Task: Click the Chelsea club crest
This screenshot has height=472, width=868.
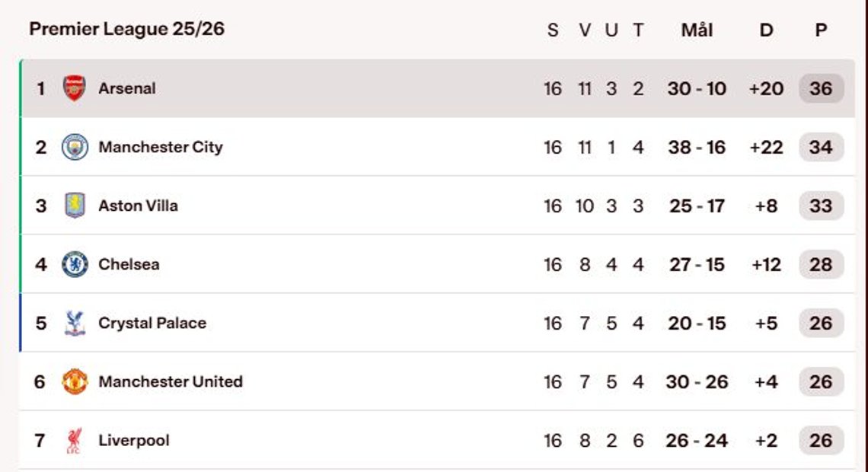Action: pyautogui.click(x=75, y=264)
